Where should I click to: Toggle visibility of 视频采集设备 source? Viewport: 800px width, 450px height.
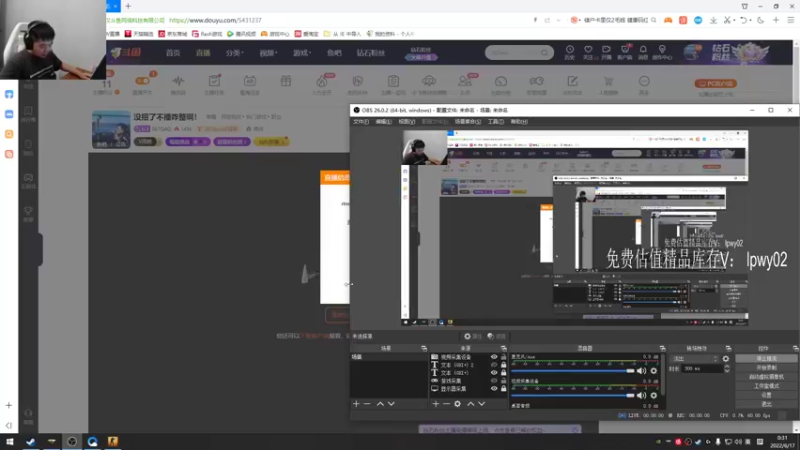(x=494, y=357)
